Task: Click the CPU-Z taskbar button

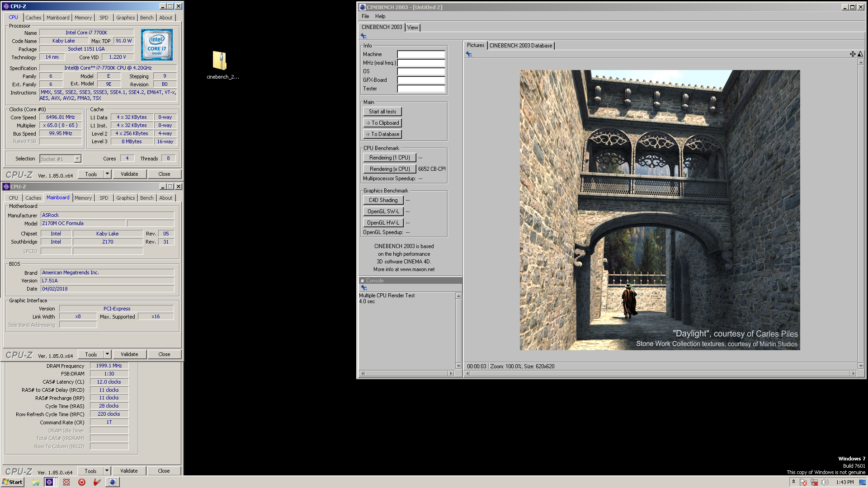Action: 49,482
